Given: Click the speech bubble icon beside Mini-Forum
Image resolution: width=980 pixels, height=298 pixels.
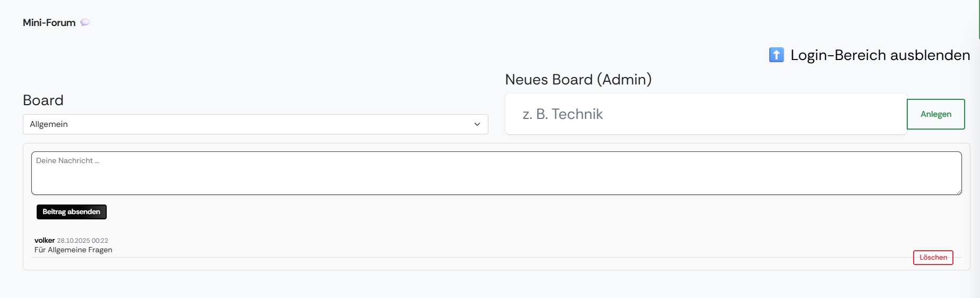Looking at the screenshot, I should pyautogui.click(x=85, y=22).
